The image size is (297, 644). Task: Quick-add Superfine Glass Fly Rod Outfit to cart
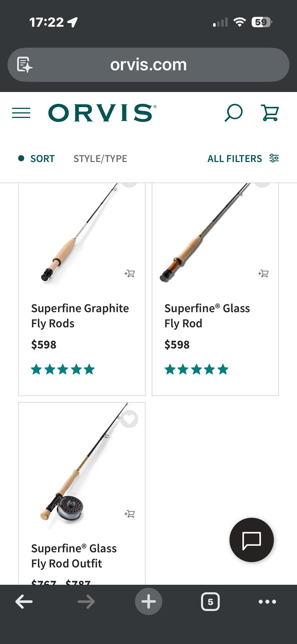point(129,513)
